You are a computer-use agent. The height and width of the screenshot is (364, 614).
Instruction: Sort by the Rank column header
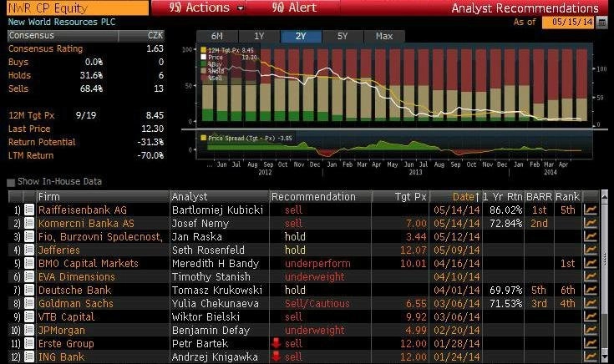point(568,196)
